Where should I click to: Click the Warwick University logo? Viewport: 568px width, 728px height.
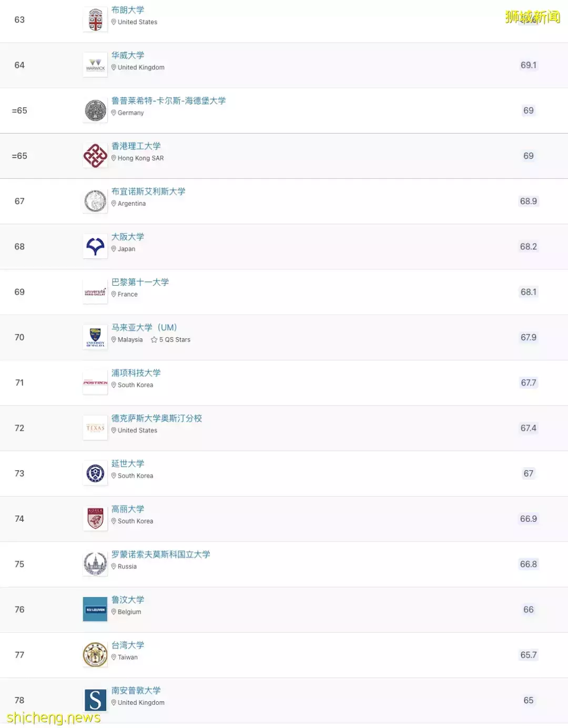(x=95, y=65)
